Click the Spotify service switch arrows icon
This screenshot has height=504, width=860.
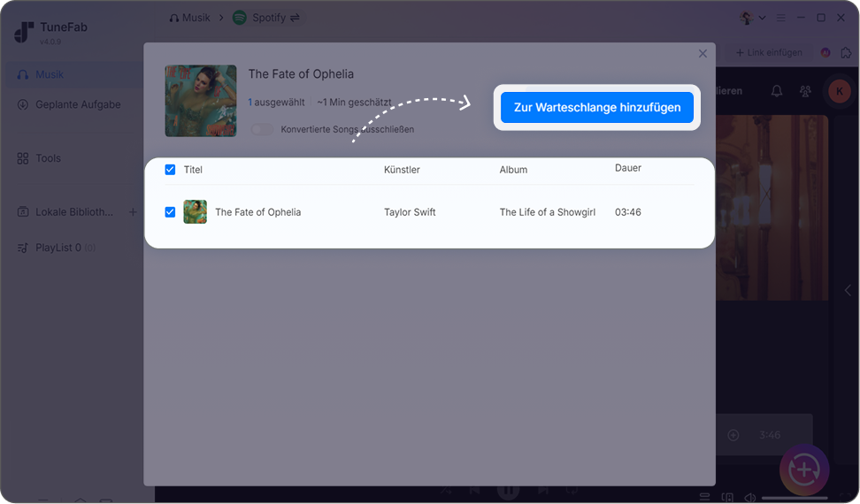tap(296, 18)
